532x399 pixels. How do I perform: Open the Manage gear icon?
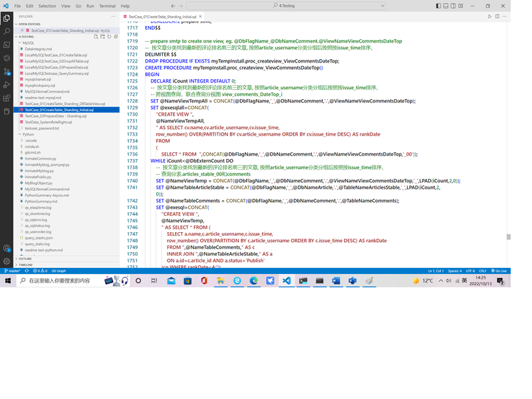(7, 261)
